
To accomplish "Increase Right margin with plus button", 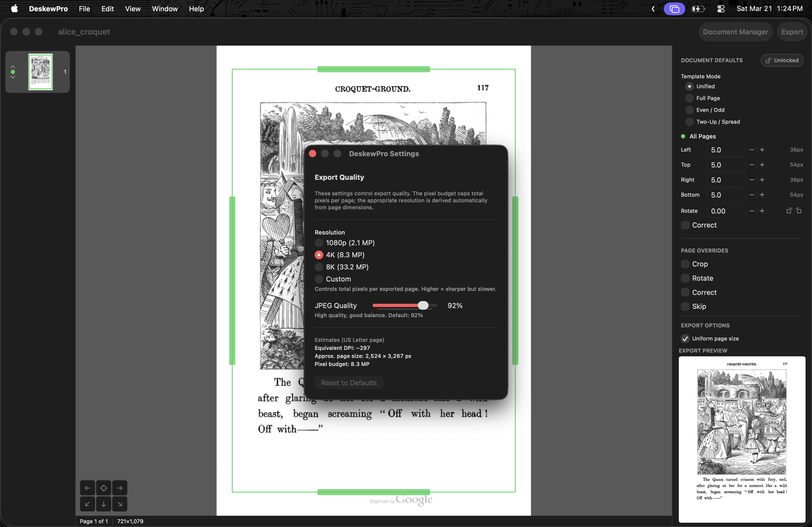I will (762, 180).
